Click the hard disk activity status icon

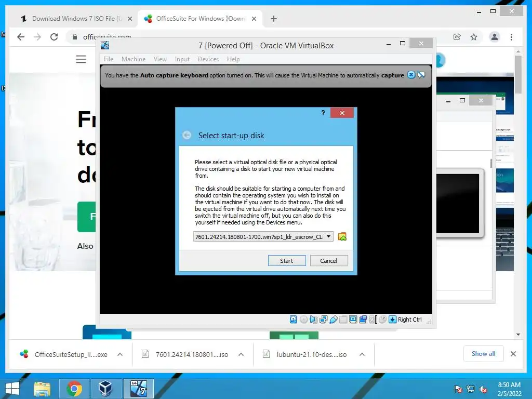pyautogui.click(x=294, y=320)
